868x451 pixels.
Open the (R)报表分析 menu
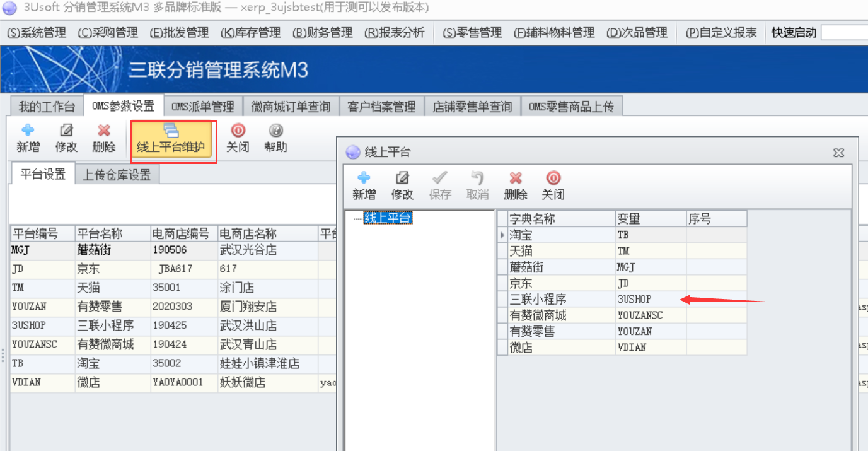(x=395, y=32)
